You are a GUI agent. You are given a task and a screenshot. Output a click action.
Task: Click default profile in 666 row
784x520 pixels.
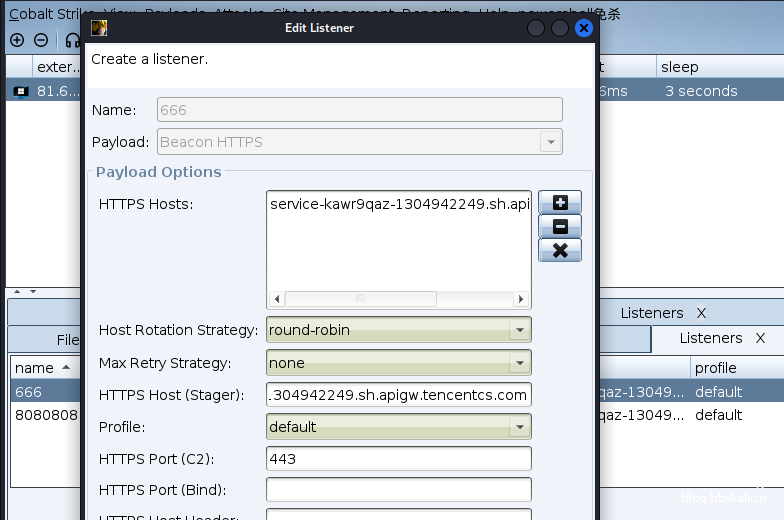point(718,392)
